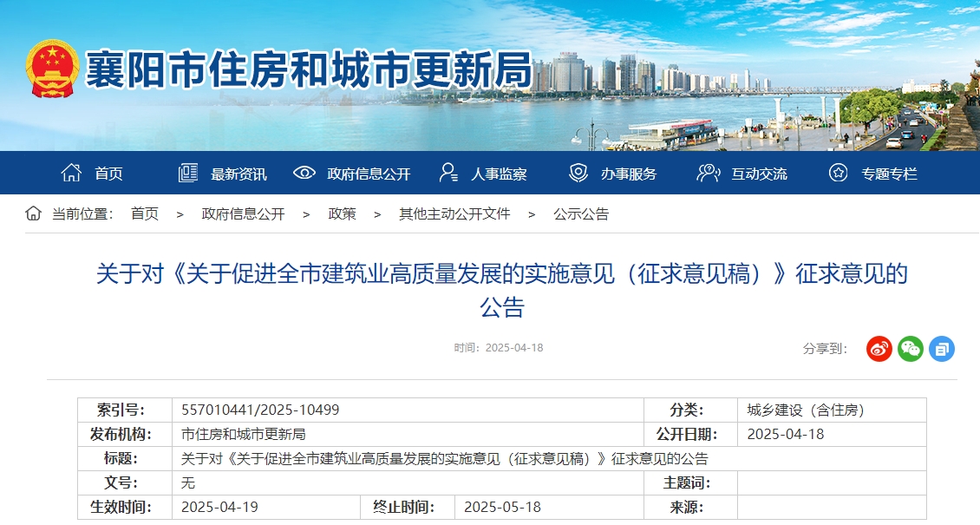Click the 政策 breadcrumb link
The width and height of the screenshot is (980, 525).
tap(342, 213)
